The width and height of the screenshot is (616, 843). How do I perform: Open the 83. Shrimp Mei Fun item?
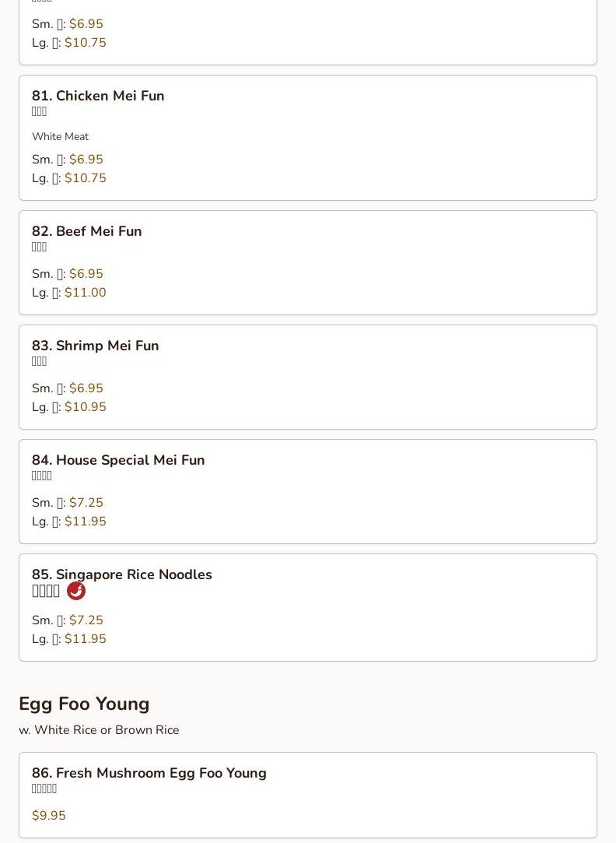(x=95, y=346)
